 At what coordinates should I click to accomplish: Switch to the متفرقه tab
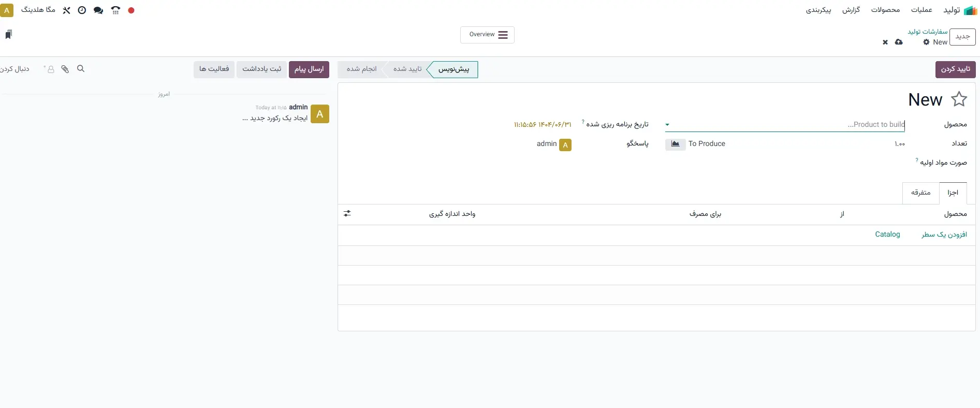(x=920, y=193)
